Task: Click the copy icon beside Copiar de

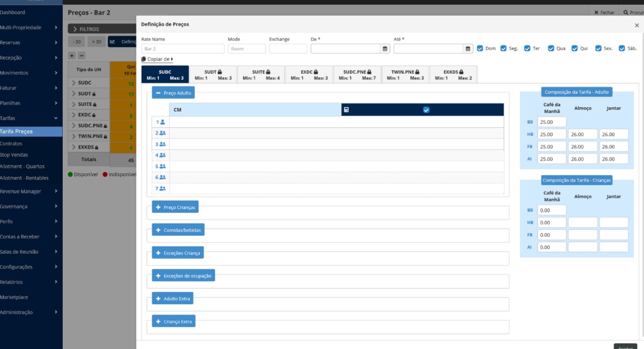Action: tap(144, 59)
